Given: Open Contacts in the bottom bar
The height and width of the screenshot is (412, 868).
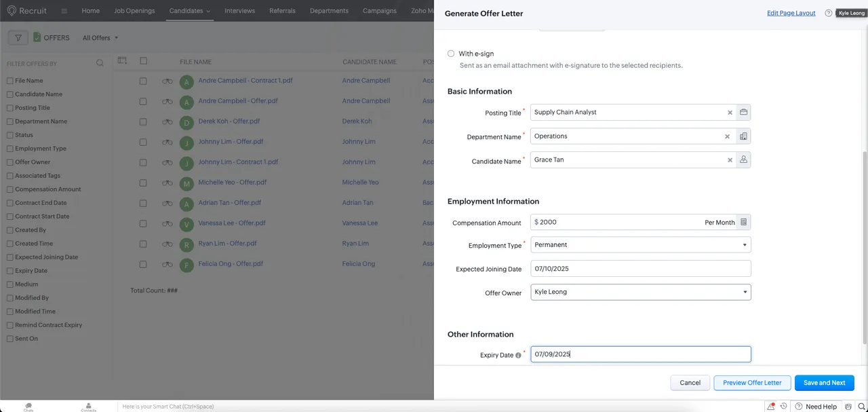Looking at the screenshot, I should tap(88, 407).
